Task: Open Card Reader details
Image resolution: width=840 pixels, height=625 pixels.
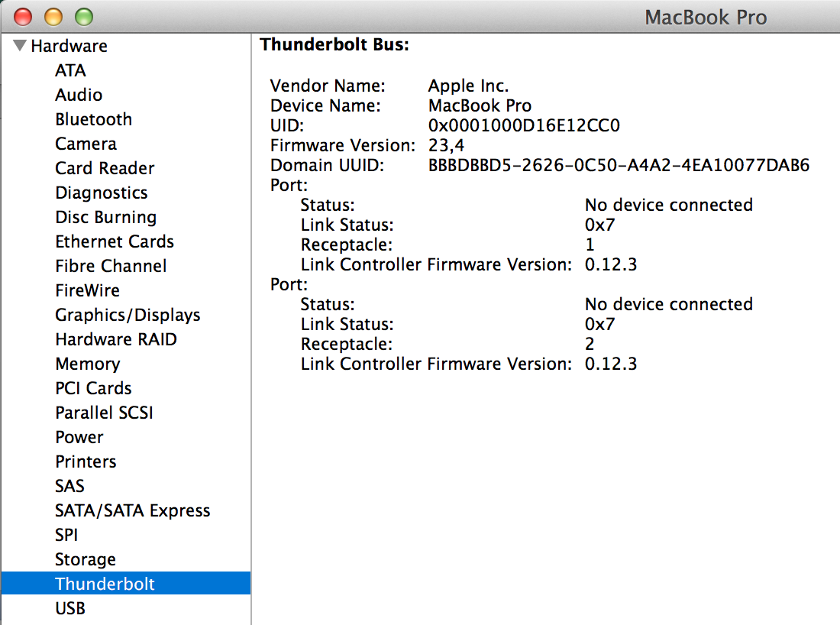Action: tap(105, 168)
